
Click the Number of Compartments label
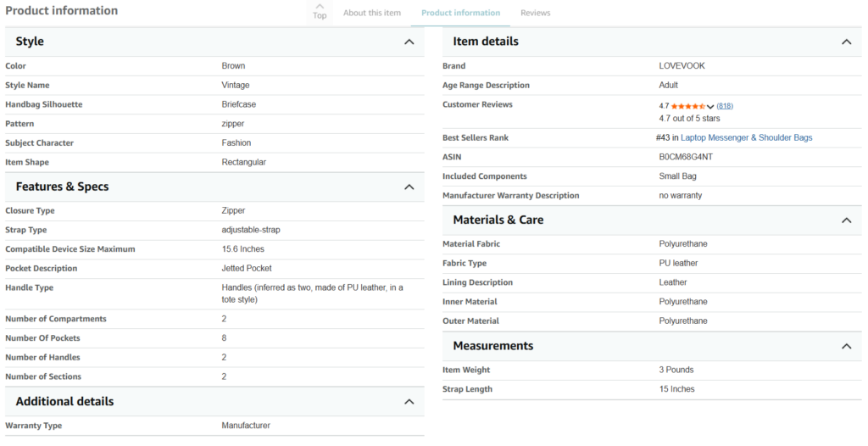[55, 319]
